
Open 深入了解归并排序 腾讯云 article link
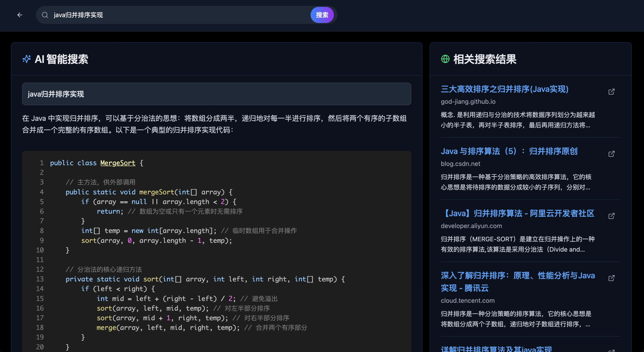tap(517, 282)
